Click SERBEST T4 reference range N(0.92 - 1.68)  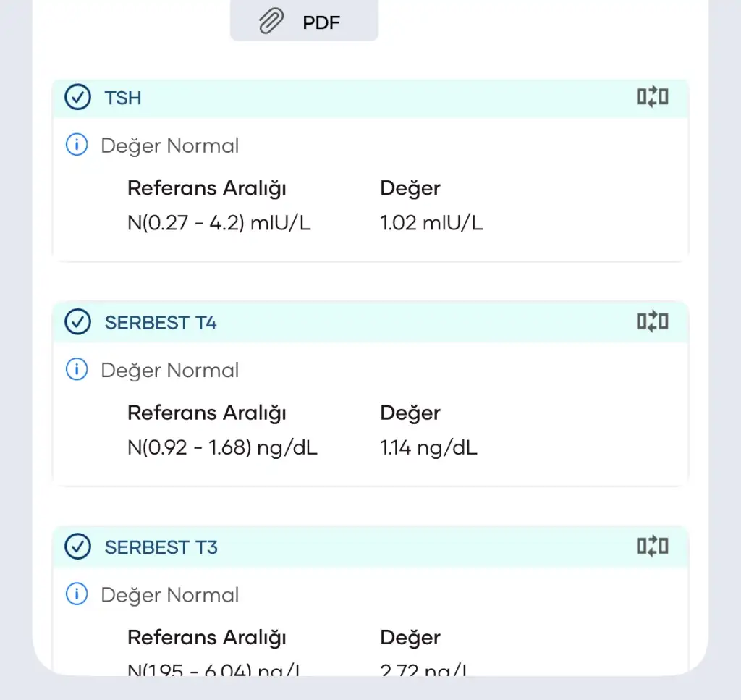coord(222,447)
